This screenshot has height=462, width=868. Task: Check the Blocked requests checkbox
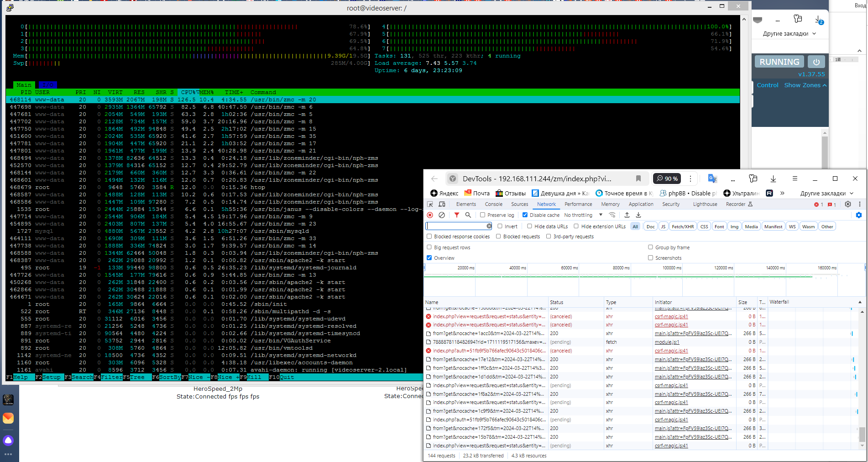[x=498, y=236]
